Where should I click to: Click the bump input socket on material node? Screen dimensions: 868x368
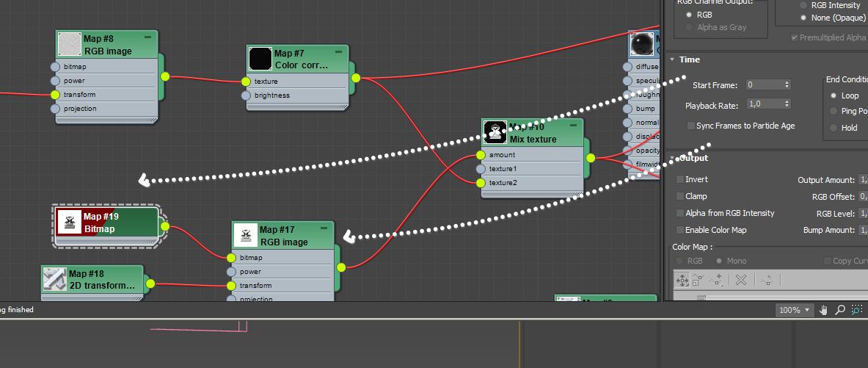pyautogui.click(x=627, y=109)
